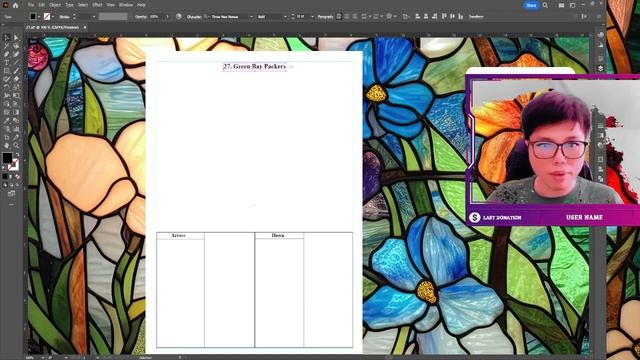The width and height of the screenshot is (640, 360).
Task: Toggle bulleted list formatting
Action: 364,17
